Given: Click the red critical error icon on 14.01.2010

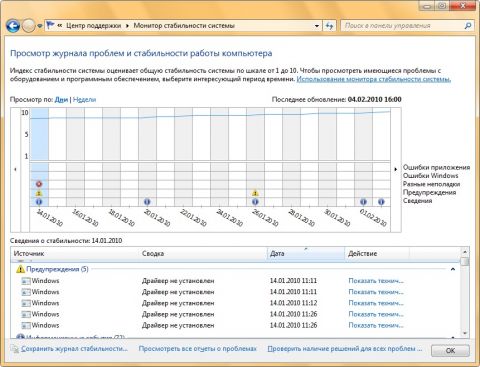Looking at the screenshot, I should pyautogui.click(x=39, y=184).
